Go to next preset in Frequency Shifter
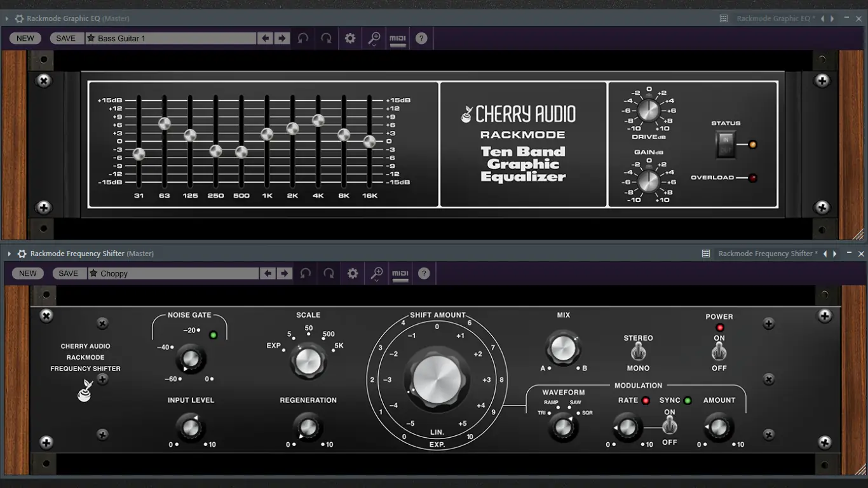Viewport: 868px width, 488px height. point(285,273)
